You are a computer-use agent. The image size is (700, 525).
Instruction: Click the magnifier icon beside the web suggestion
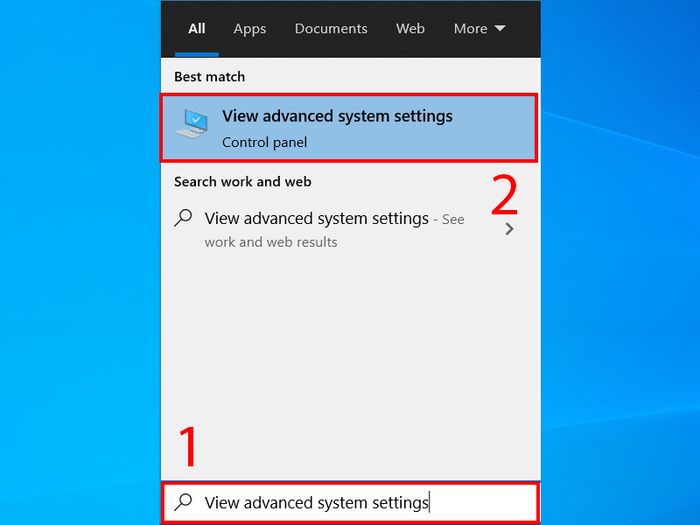tap(183, 218)
